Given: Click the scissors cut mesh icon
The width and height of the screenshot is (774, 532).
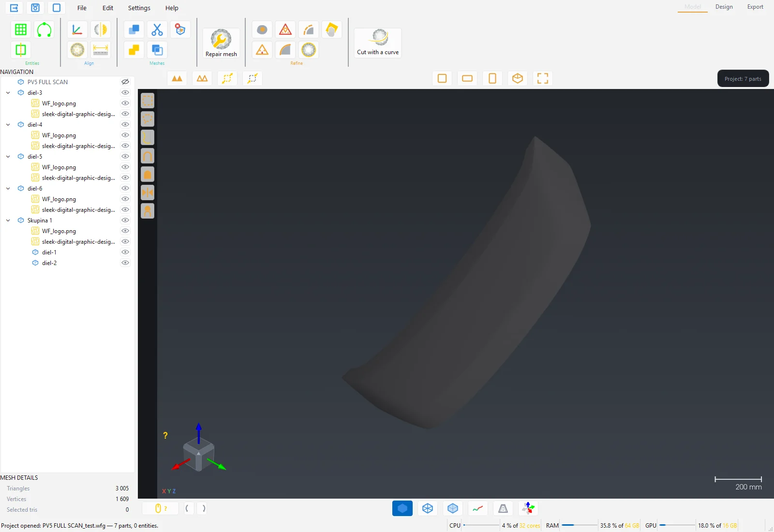Looking at the screenshot, I should pyautogui.click(x=157, y=30).
